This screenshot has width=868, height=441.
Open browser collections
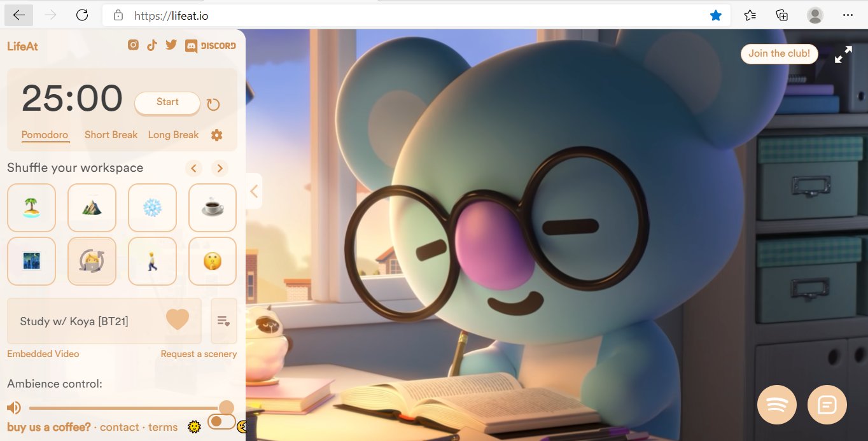coord(782,15)
